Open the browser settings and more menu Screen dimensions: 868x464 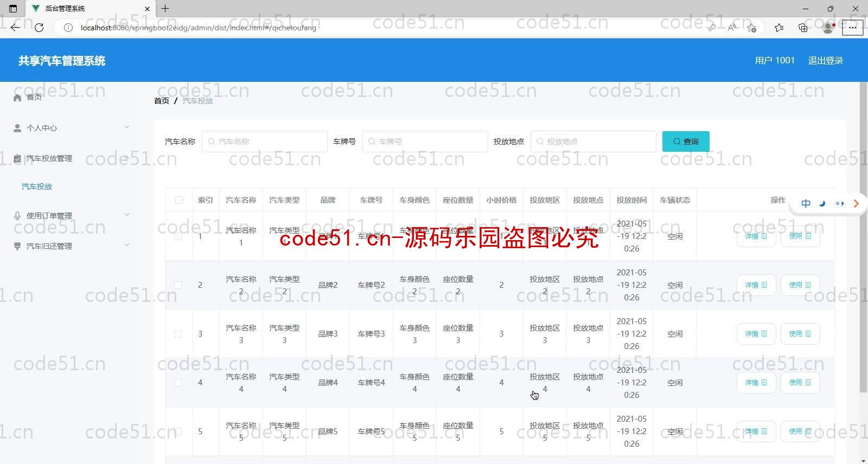point(852,28)
